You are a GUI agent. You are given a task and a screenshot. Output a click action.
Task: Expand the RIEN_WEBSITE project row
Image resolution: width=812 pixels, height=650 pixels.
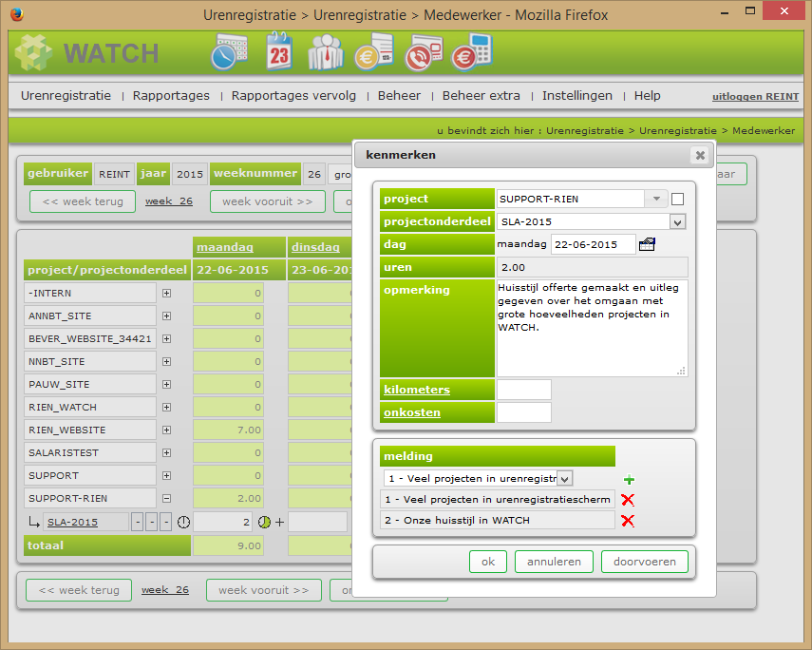[x=167, y=430]
